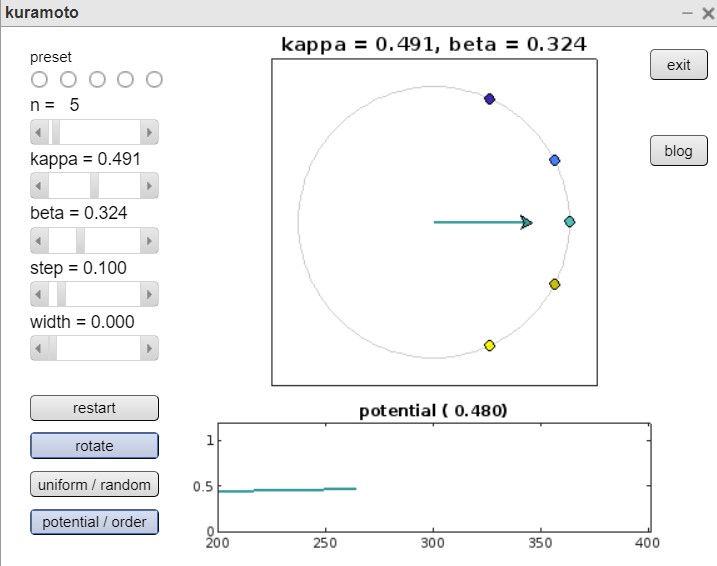Screen dimensions: 717x566
Task: Select the fifth preset radio button
Action: pyautogui.click(x=155, y=79)
